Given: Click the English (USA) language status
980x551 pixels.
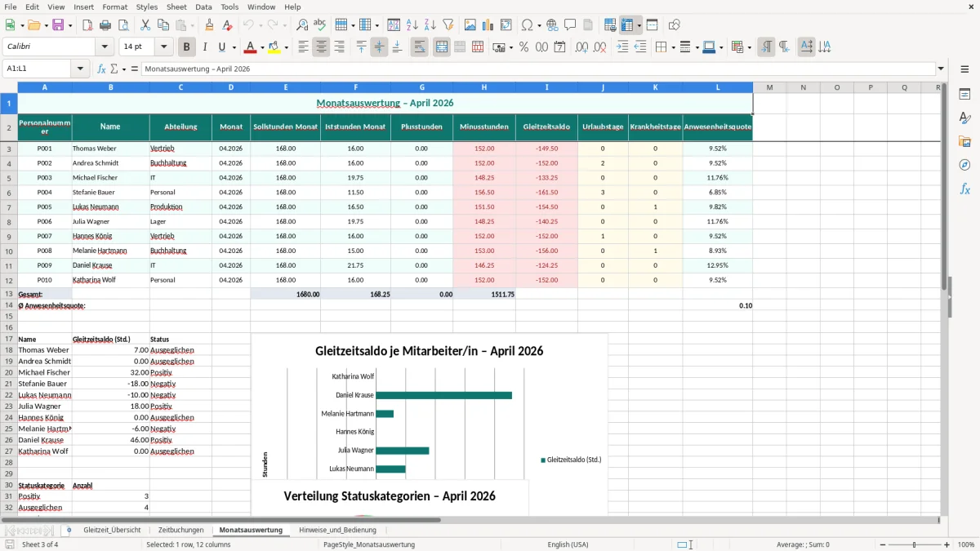Looking at the screenshot, I should [568, 544].
